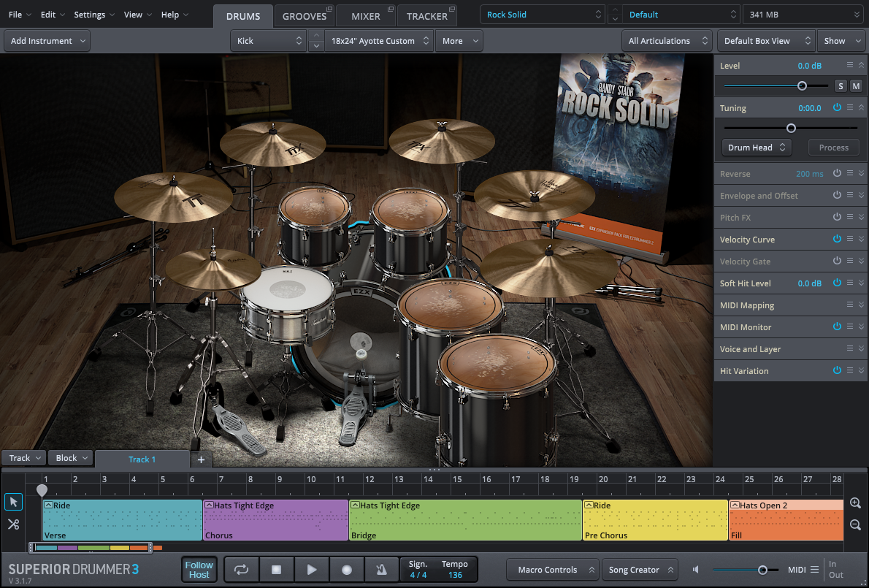Mute the kick with M button
The image size is (869, 588).
[x=857, y=86]
